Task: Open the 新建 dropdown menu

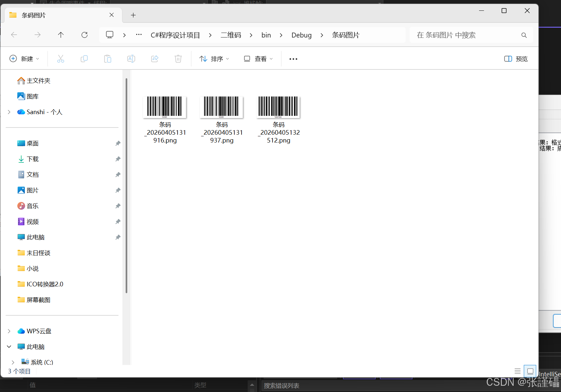Action: 24,59
